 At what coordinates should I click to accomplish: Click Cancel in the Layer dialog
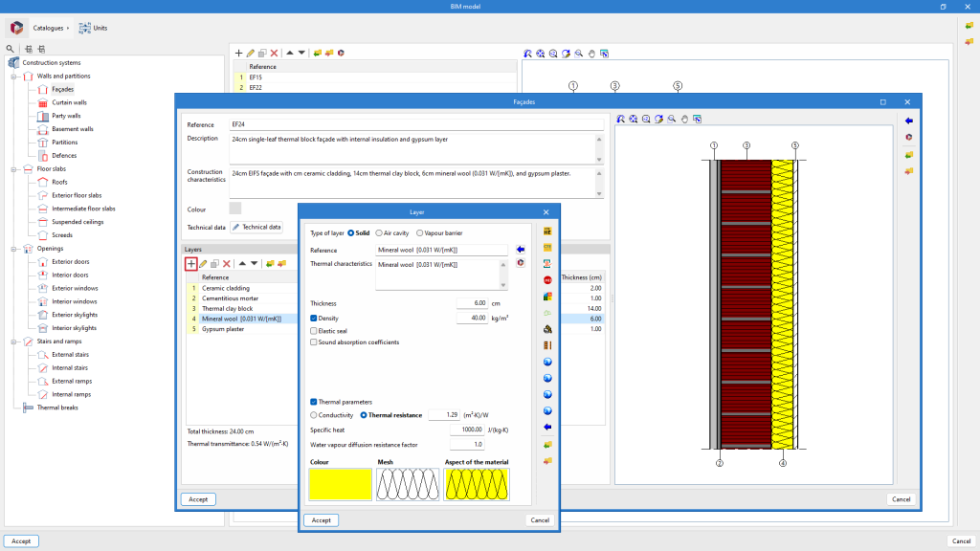pos(540,520)
